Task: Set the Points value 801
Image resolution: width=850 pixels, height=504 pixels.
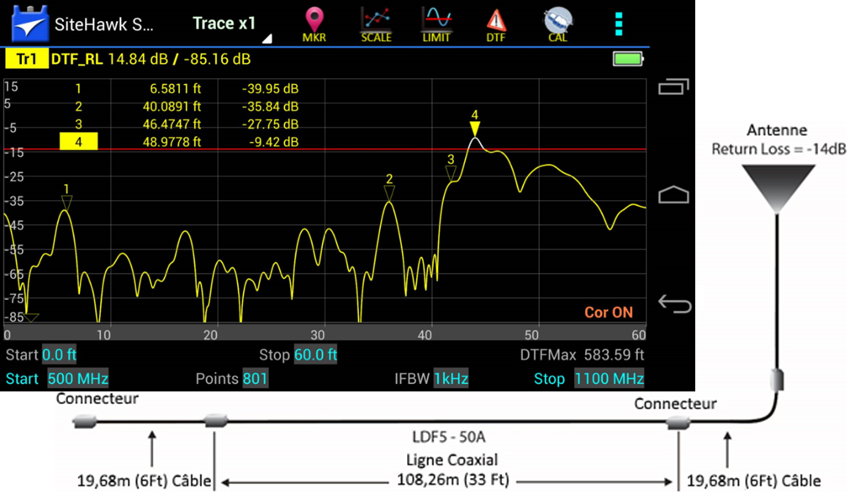Action: click(x=255, y=379)
